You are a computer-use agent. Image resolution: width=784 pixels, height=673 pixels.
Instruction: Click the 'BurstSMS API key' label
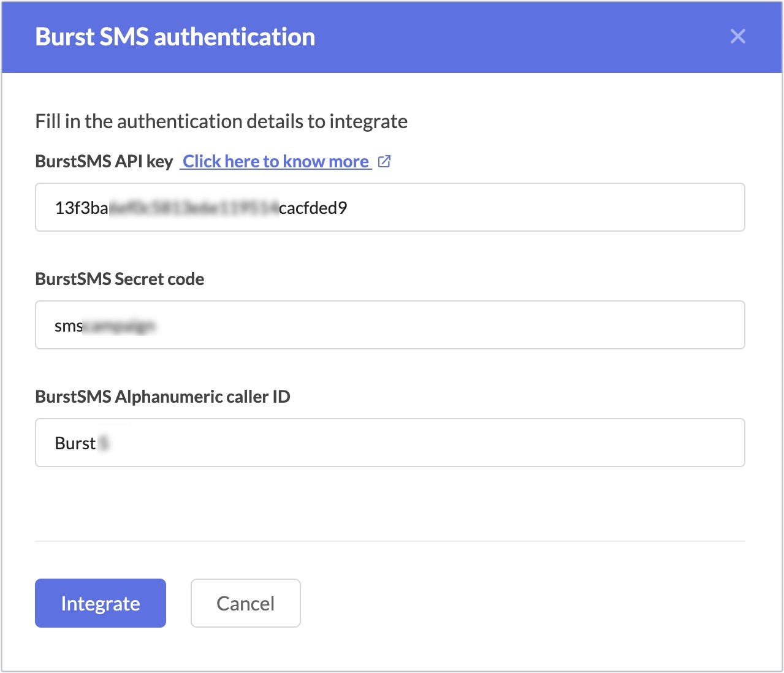point(104,161)
